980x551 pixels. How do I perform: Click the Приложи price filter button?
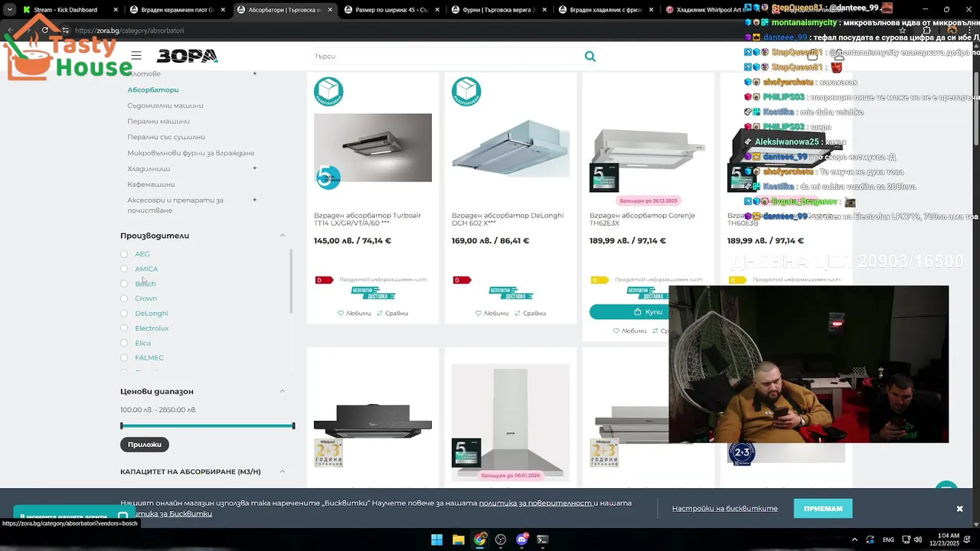pyautogui.click(x=145, y=445)
